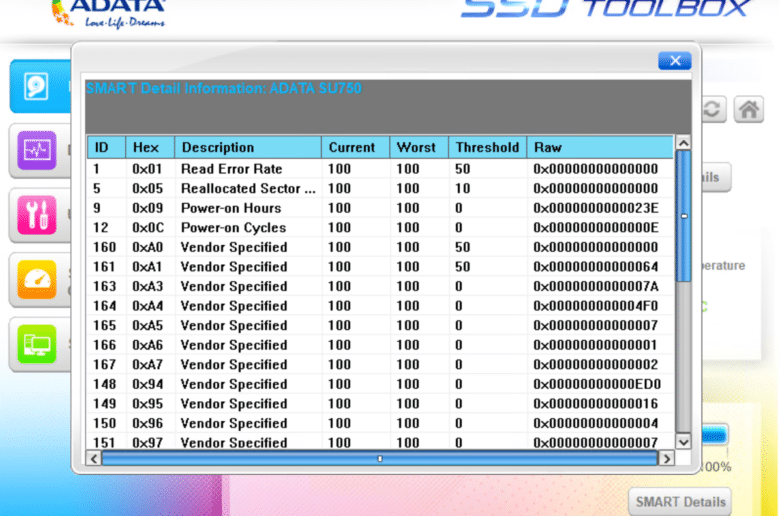The image size is (780, 516).
Task: Click the vertical scrollbar down arrow
Action: [x=683, y=441]
